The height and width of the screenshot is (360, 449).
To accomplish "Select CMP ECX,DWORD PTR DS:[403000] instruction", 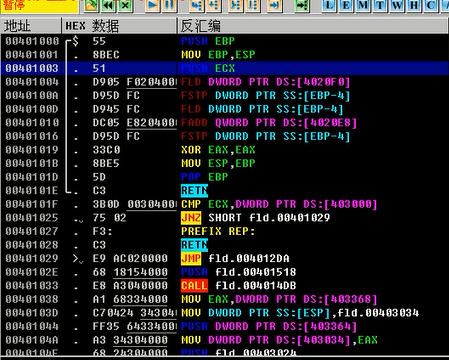I will (279, 204).
